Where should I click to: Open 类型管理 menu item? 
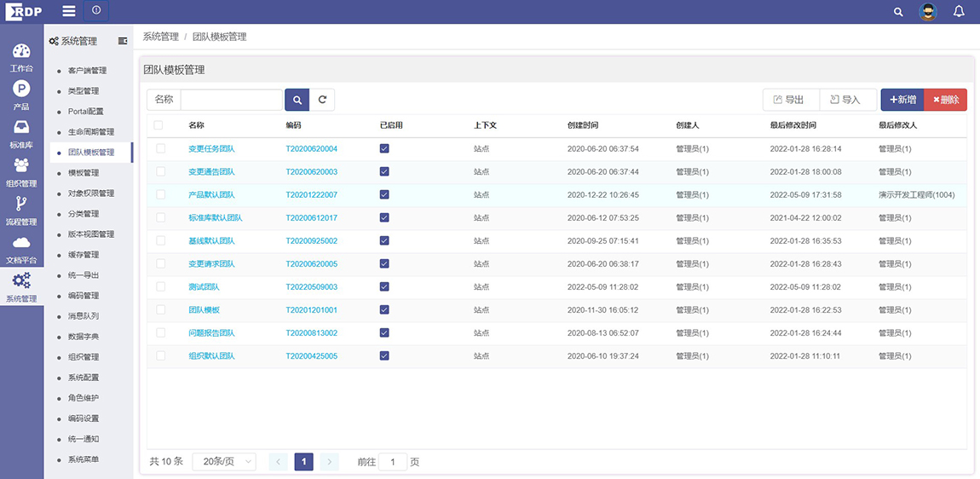point(84,90)
